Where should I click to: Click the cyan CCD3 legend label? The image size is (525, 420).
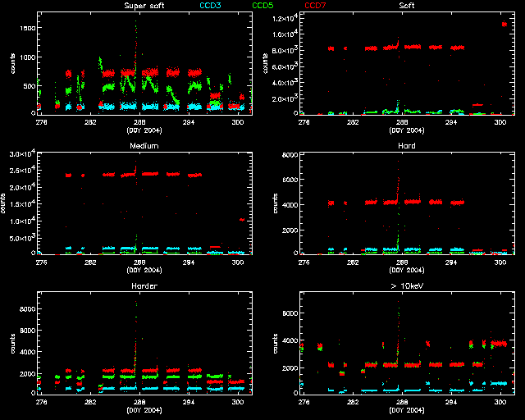[212, 7]
